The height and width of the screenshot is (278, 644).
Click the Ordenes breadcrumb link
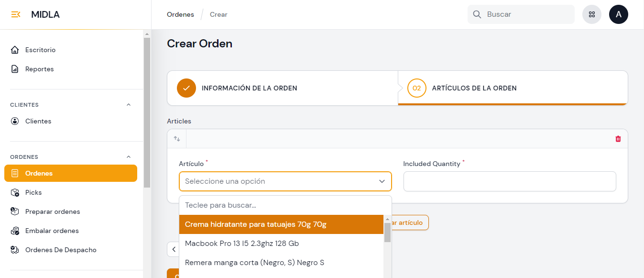pos(180,14)
